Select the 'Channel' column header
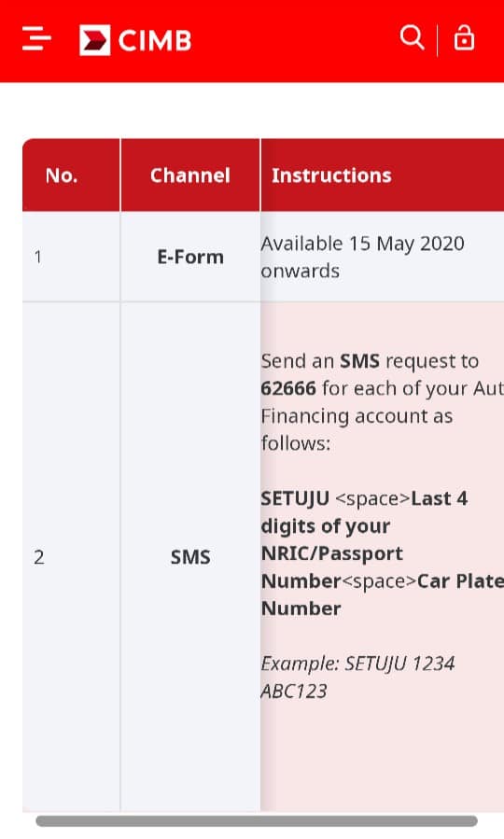Screen dimensions: 504x839 [x=190, y=175]
